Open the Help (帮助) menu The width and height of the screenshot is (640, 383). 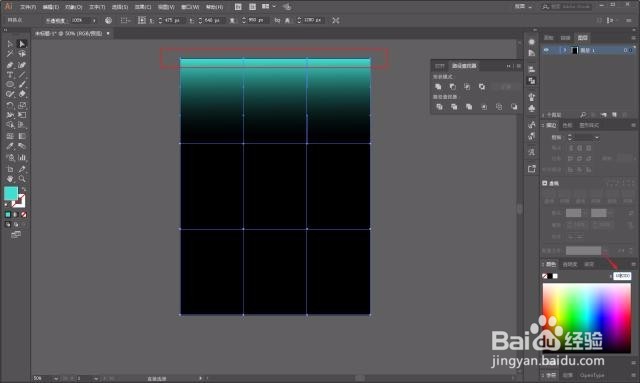(214, 7)
